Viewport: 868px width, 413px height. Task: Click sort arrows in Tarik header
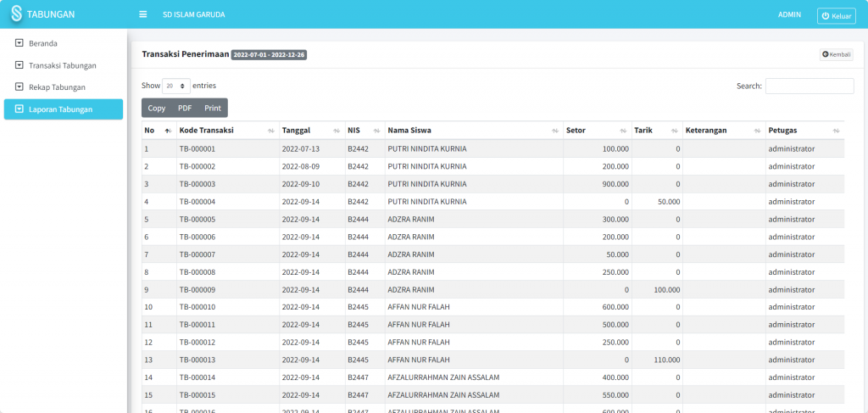point(674,131)
